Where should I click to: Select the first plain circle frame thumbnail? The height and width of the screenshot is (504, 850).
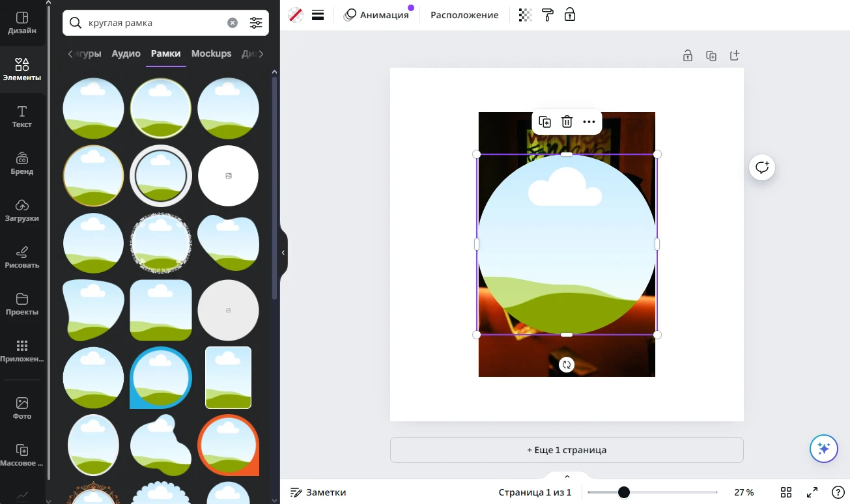coord(93,109)
